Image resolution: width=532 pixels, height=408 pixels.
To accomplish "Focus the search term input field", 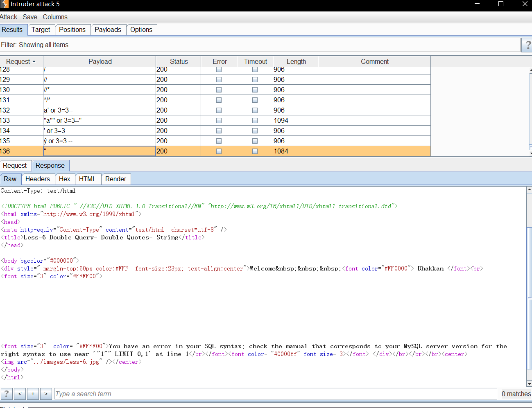I will [x=276, y=394].
